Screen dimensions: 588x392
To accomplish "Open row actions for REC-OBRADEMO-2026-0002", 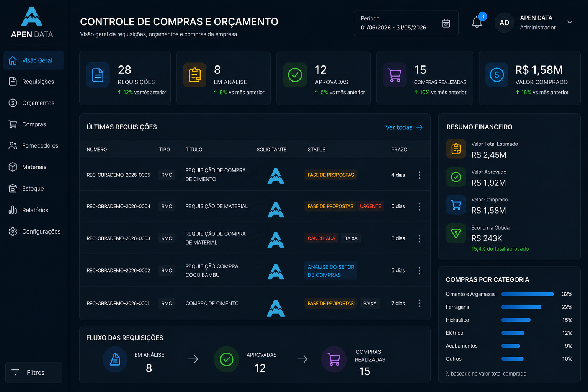I will click(420, 271).
